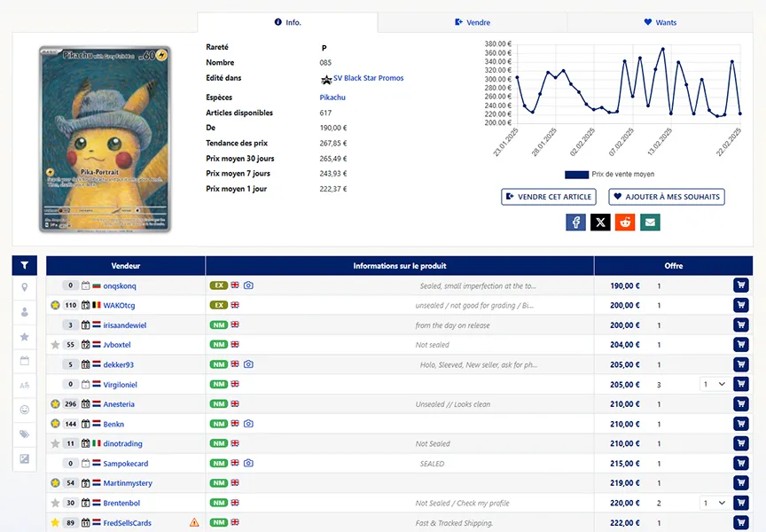The width and height of the screenshot is (766, 532).
Task: Add Jvboxtel's 204,00 € offer to cart
Action: (x=741, y=344)
